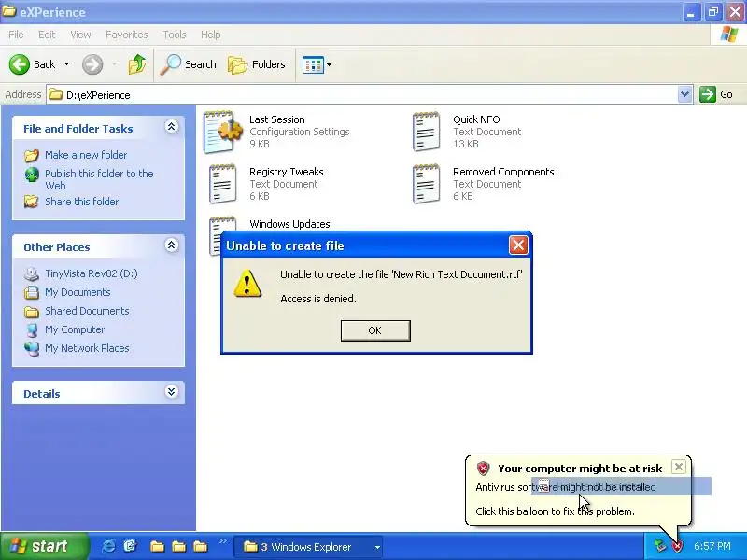Open TinyVista Rev02 (D:) link
The height and width of the screenshot is (560, 747).
[91, 273]
